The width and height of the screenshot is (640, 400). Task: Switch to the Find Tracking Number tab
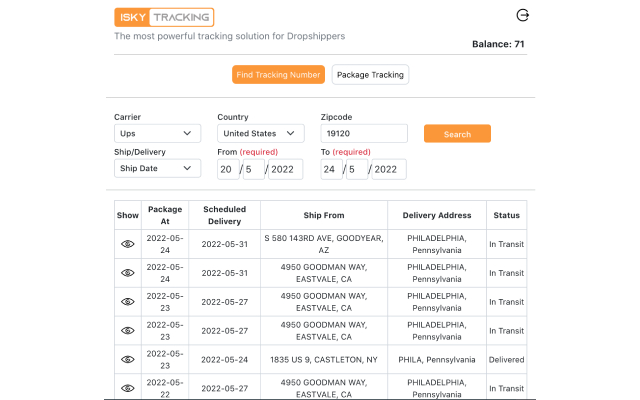[x=278, y=75]
